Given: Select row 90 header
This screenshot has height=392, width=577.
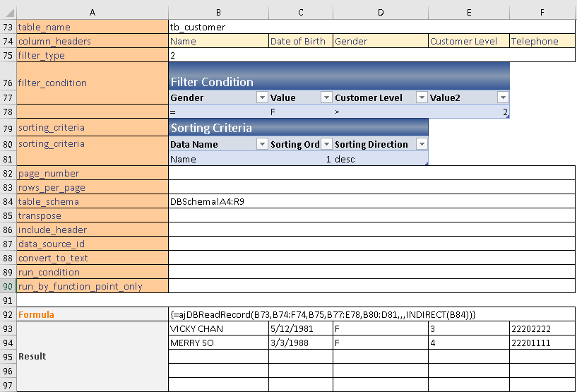Looking at the screenshot, I should tap(8, 286).
